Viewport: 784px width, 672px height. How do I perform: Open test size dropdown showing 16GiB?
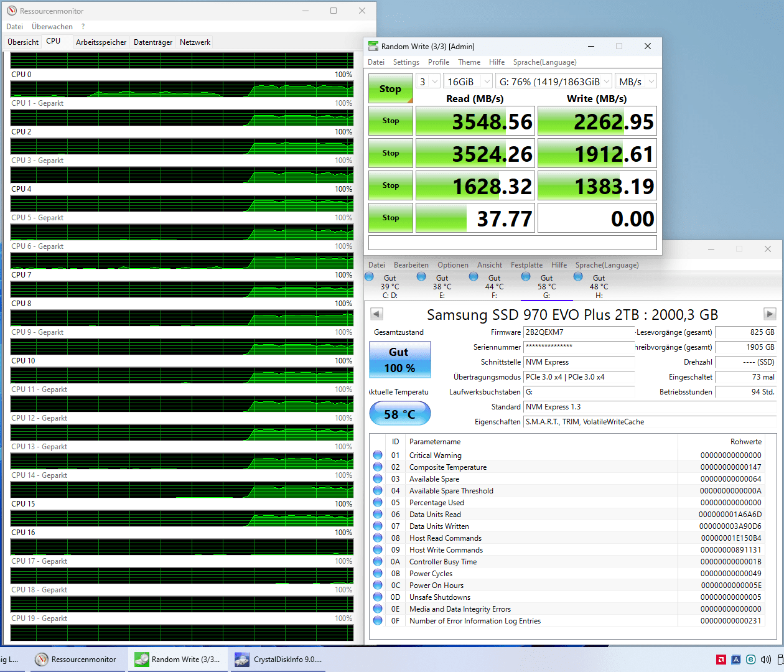468,82
